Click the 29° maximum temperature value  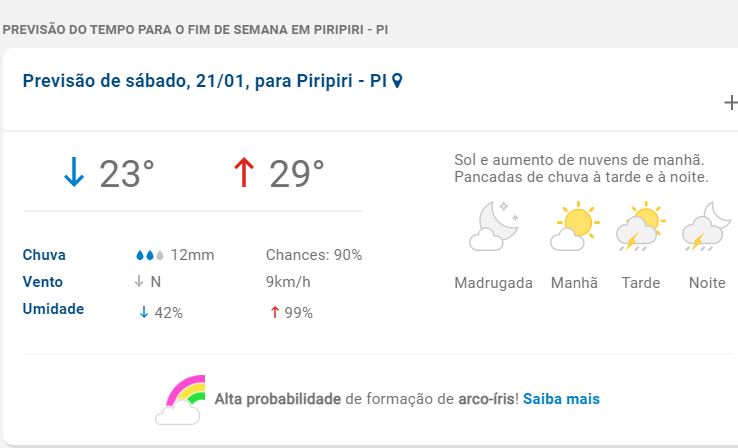[x=297, y=174]
